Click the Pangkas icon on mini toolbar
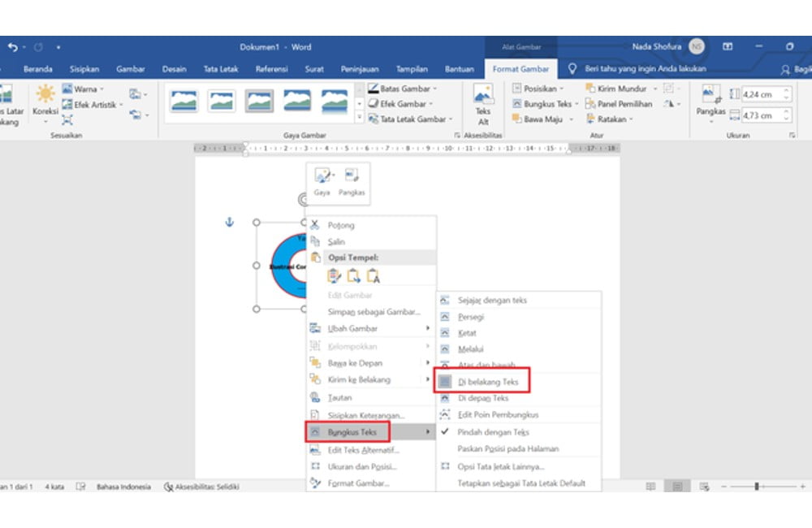 pyautogui.click(x=352, y=182)
